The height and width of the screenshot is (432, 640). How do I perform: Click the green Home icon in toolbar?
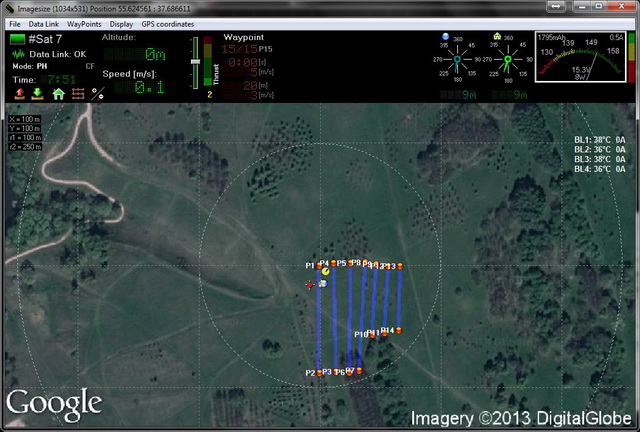[x=58, y=94]
